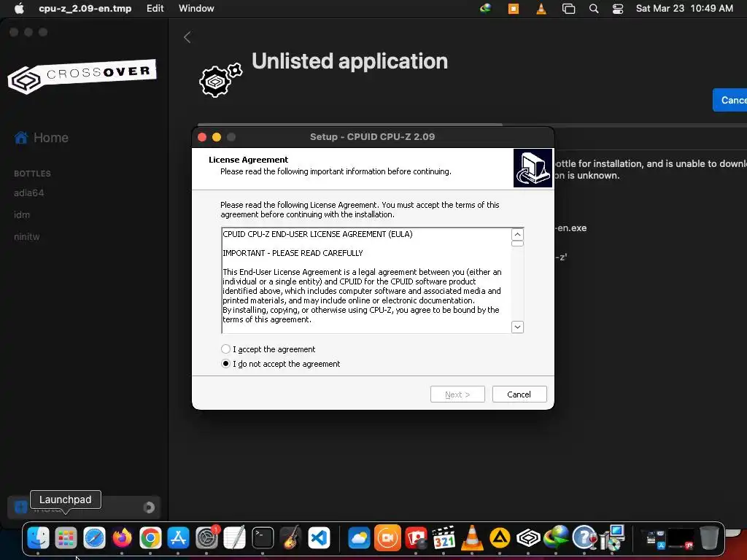Go back with the CrossOver back chevron
The height and width of the screenshot is (560, 747).
click(x=187, y=38)
